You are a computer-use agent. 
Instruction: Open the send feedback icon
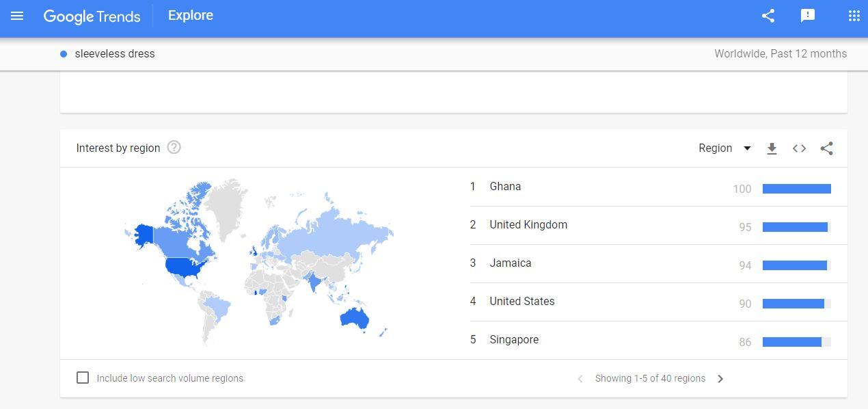click(808, 16)
